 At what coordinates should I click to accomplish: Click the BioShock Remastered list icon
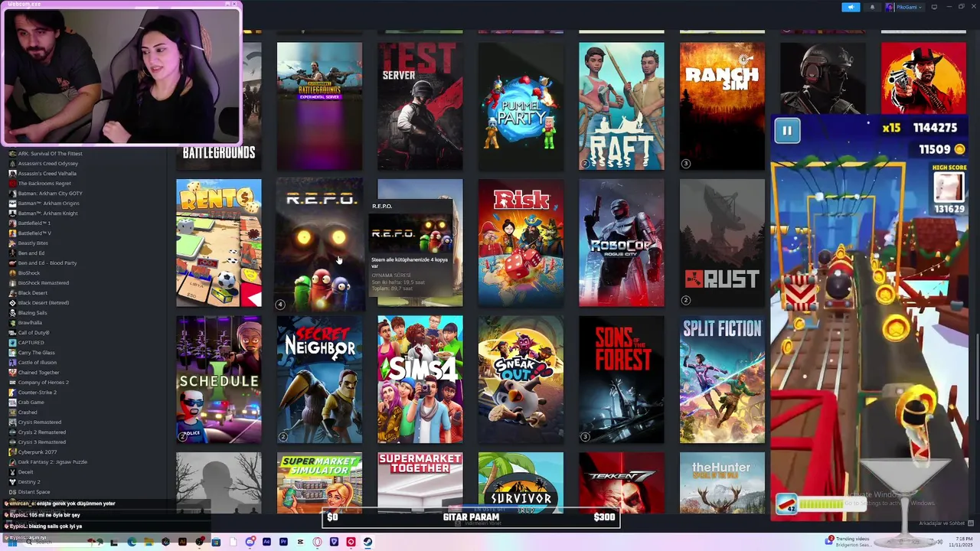(12, 283)
